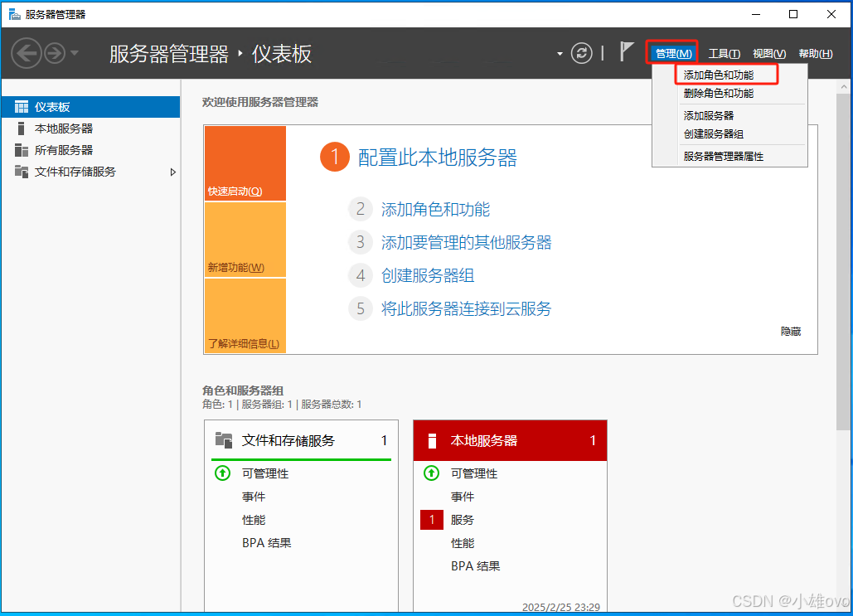
Task: Select 仪表板 in the sidebar
Action: (x=91, y=107)
